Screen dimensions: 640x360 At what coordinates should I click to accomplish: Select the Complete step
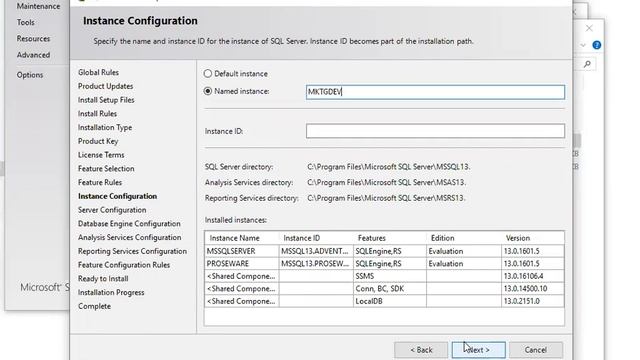point(94,306)
